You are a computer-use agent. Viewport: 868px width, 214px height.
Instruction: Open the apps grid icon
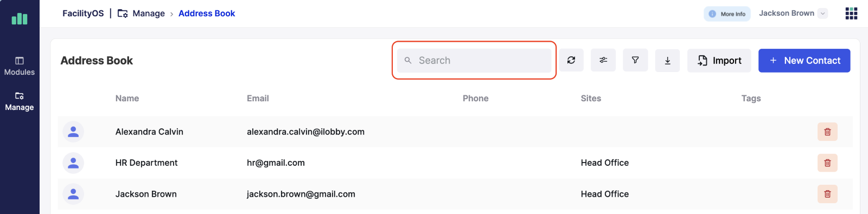(x=851, y=14)
